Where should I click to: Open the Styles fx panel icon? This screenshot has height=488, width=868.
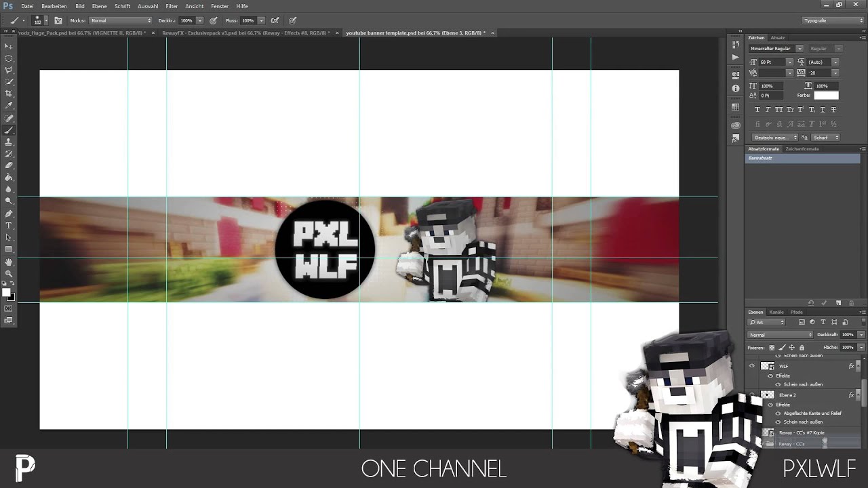tap(736, 138)
